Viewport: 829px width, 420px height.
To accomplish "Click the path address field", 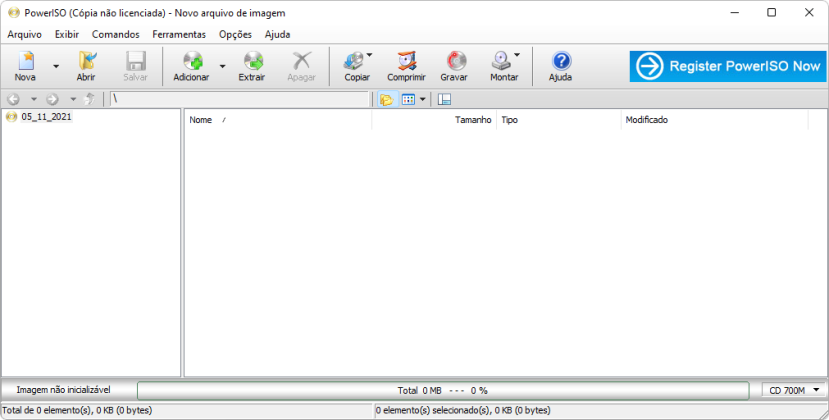I will [x=240, y=99].
